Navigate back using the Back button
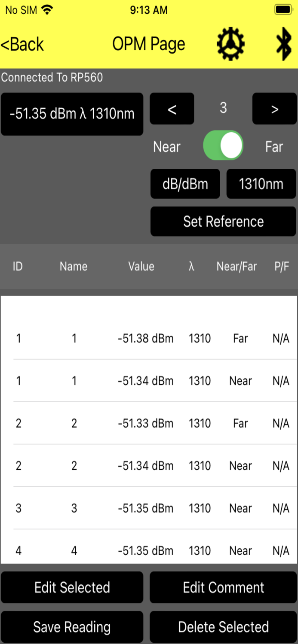The image size is (298, 644). pos(22,43)
